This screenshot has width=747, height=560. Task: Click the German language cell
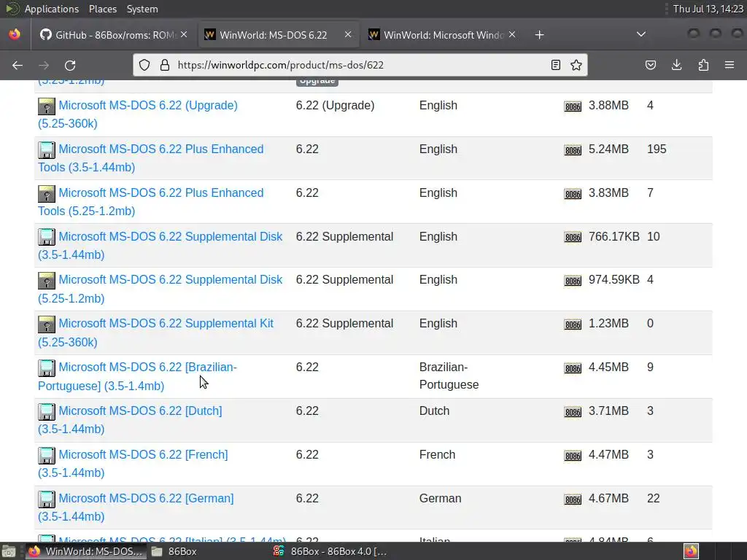[440, 499]
